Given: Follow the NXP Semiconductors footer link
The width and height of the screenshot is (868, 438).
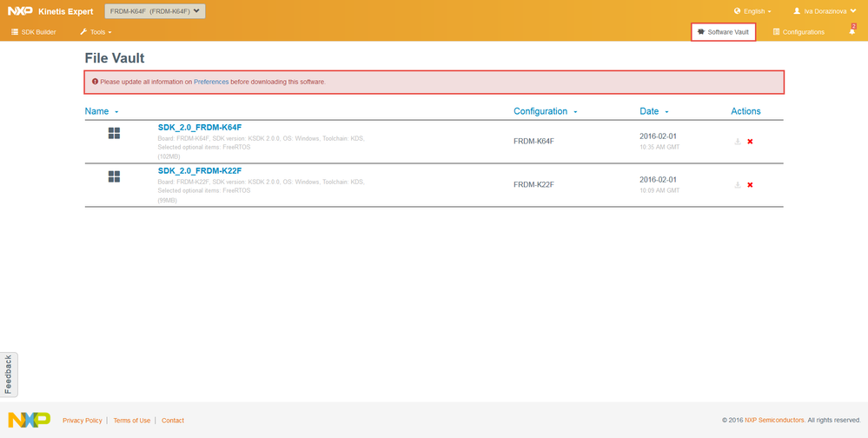Looking at the screenshot, I should pos(774,421).
